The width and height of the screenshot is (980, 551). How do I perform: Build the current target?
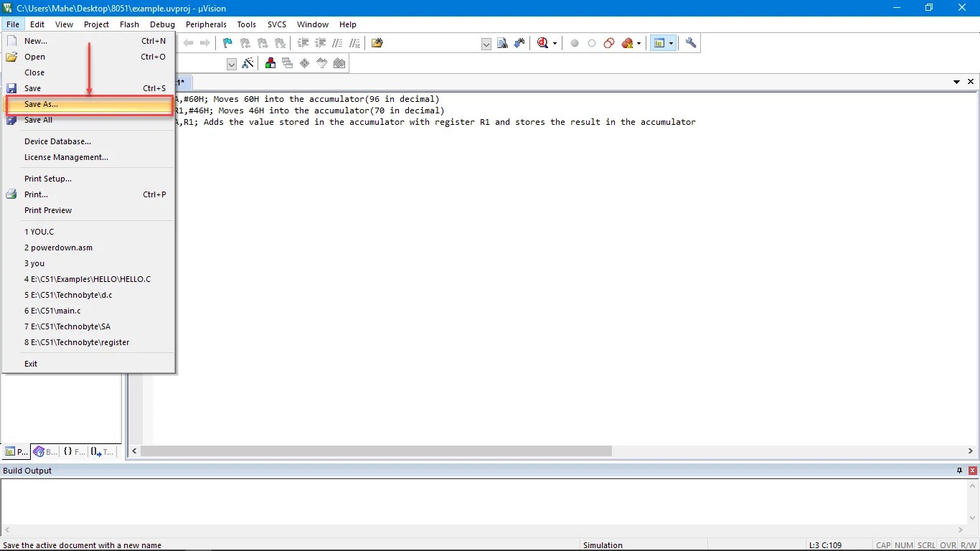[270, 63]
